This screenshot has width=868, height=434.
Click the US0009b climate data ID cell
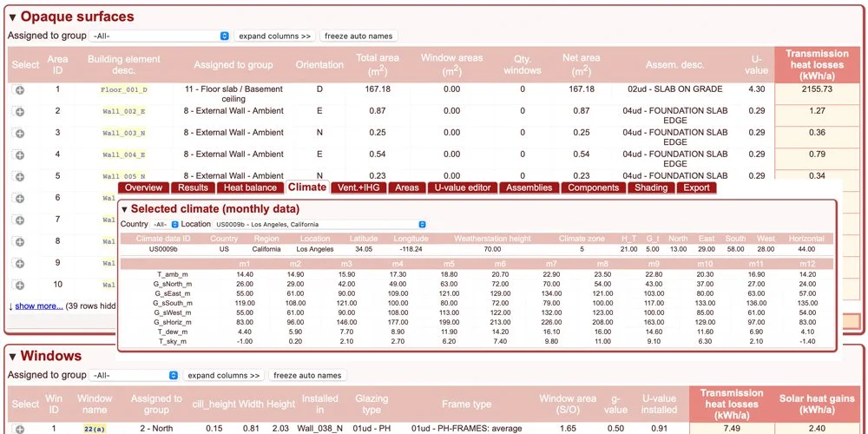point(163,249)
